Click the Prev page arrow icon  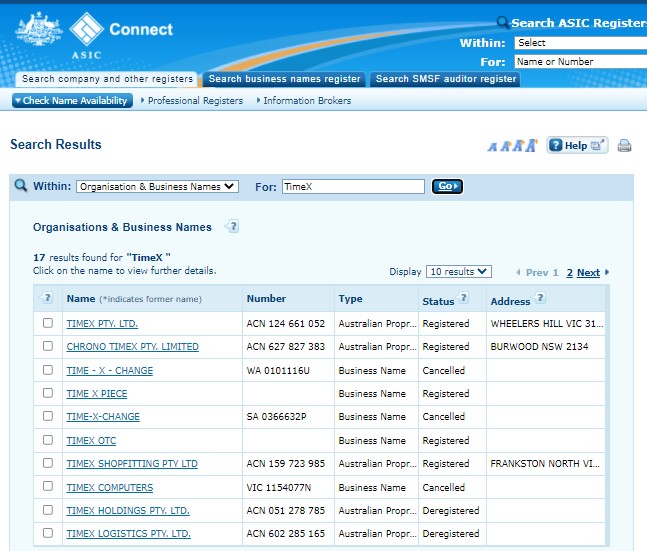point(518,272)
